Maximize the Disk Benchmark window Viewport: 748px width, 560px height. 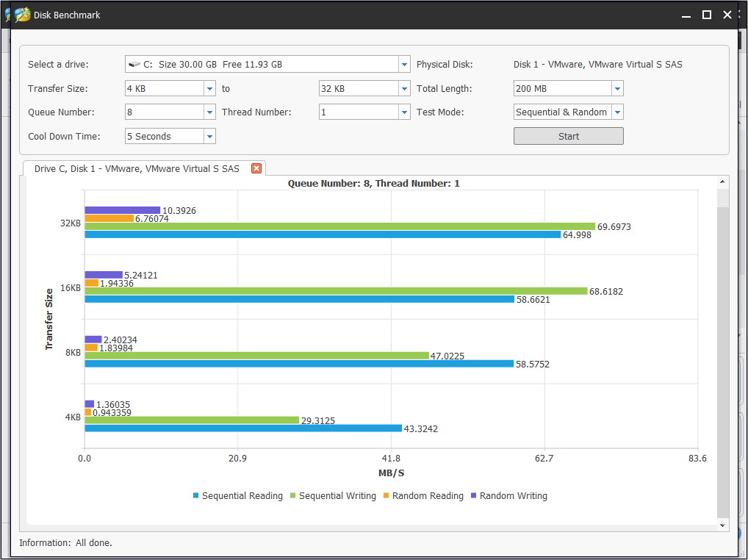(x=707, y=15)
